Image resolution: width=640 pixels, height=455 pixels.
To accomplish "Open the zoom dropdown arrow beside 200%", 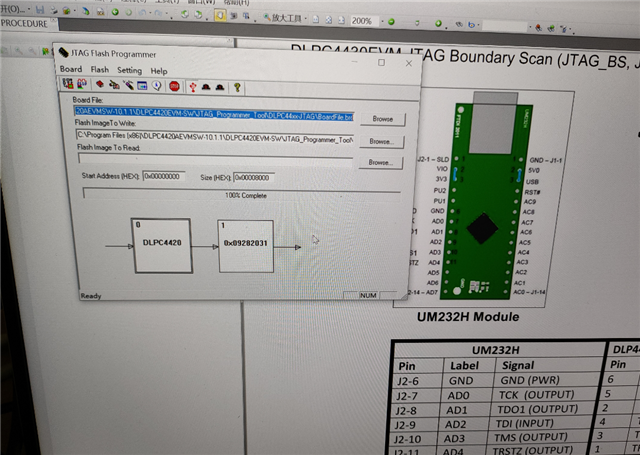I will pyautogui.click(x=382, y=21).
